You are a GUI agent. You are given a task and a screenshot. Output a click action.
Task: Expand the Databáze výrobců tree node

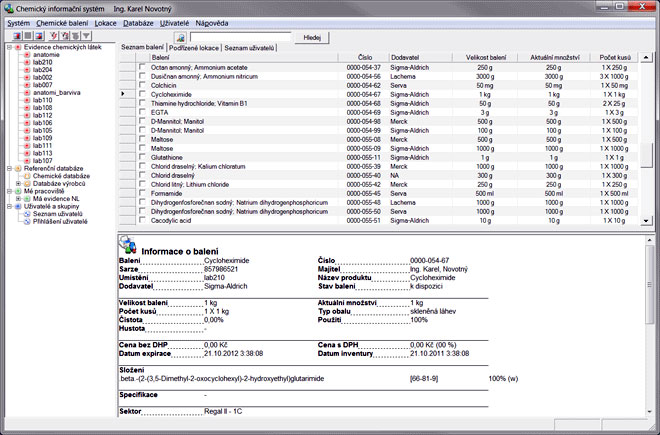(18, 184)
